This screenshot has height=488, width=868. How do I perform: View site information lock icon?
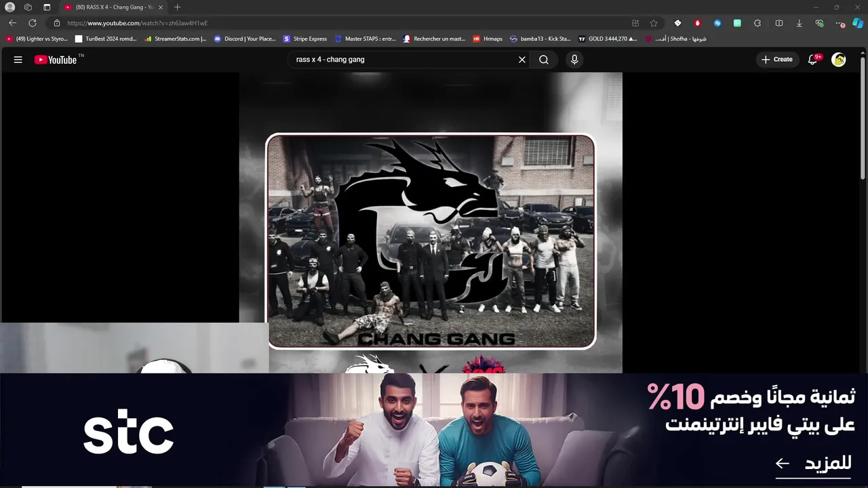click(x=57, y=23)
